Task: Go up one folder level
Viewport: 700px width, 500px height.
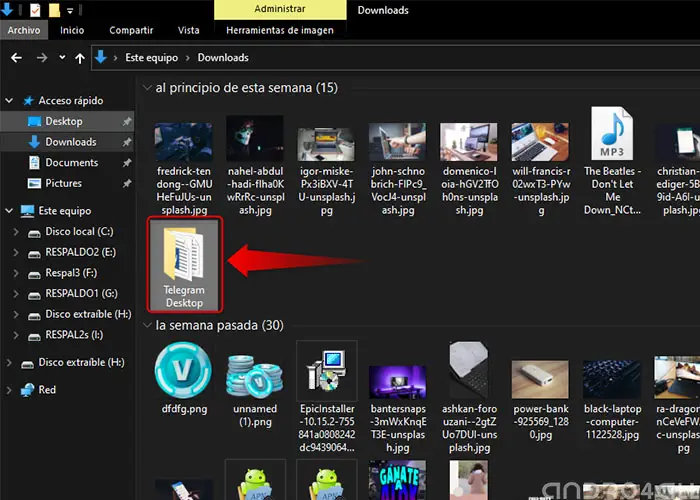Action: coord(80,58)
